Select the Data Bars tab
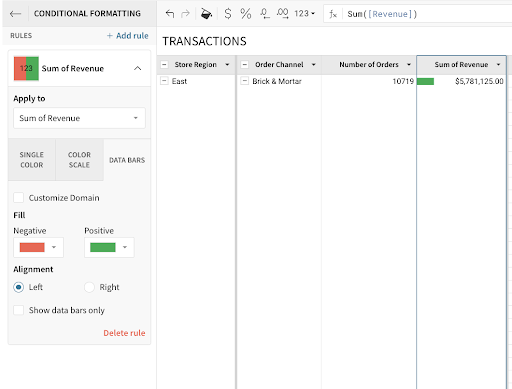Screen dimensions: 512x389 click(127, 160)
